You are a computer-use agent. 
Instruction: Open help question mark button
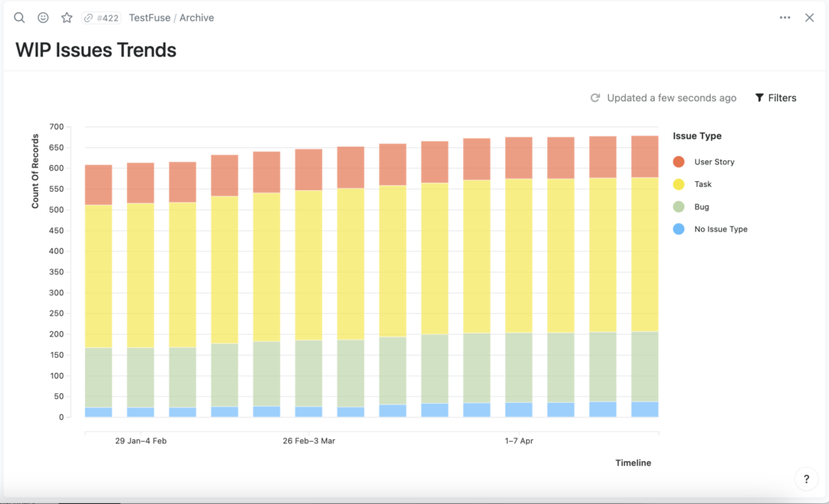pos(806,479)
